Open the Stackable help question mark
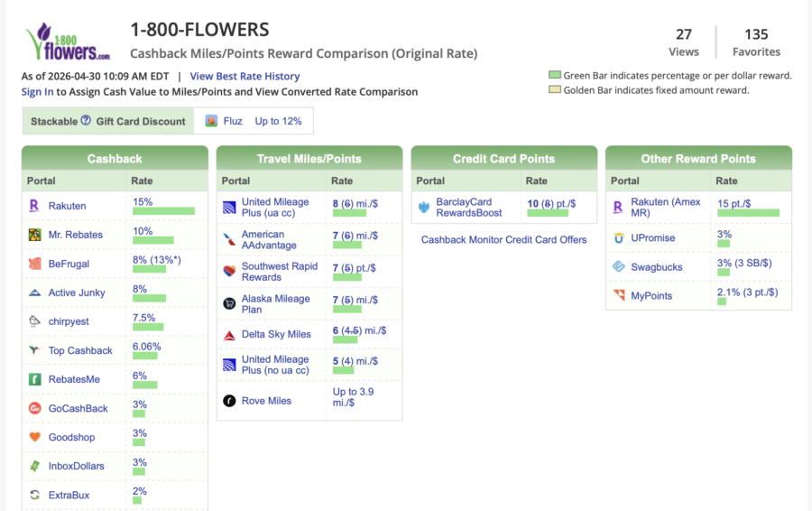Screen dimensions: 812x511 (86, 120)
